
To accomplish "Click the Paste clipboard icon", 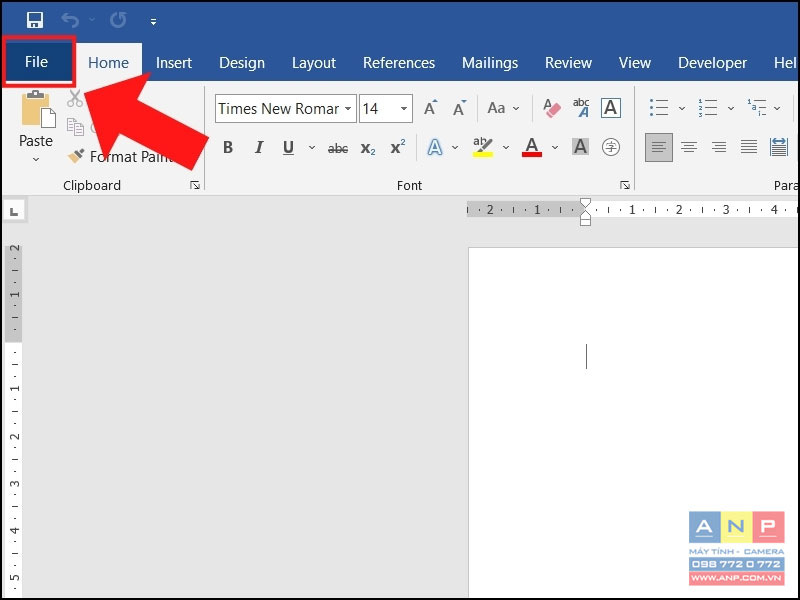I will coord(37,109).
